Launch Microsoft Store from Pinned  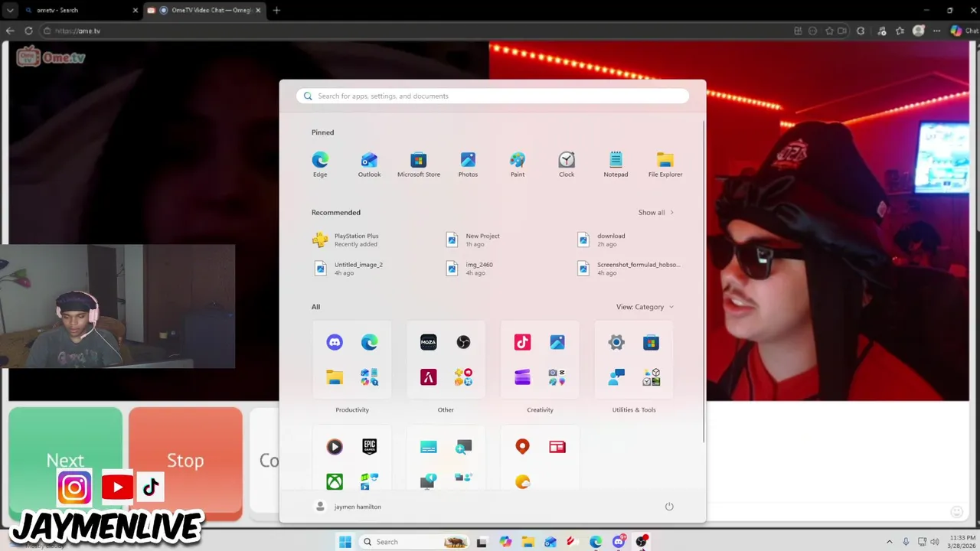(x=418, y=164)
